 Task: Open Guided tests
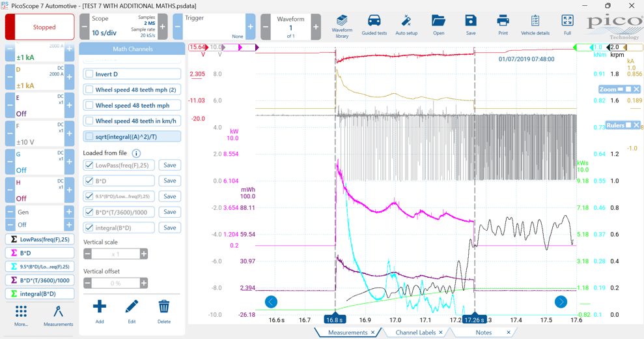pos(374,25)
